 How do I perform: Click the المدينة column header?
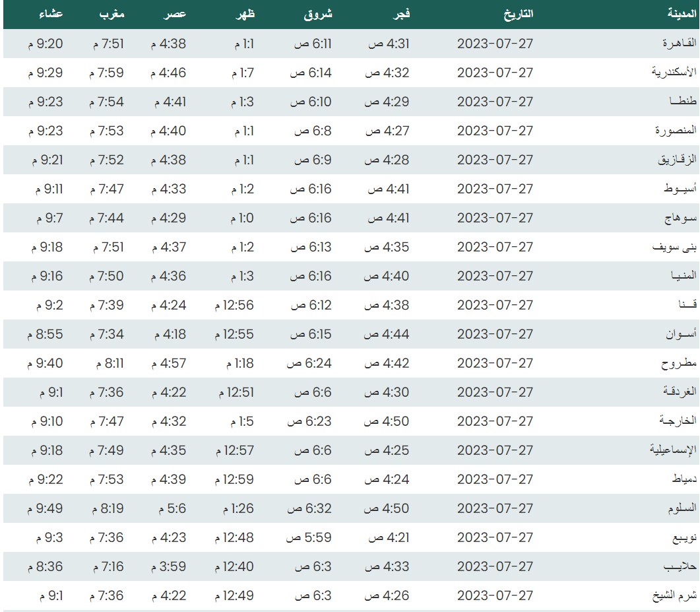682,14
